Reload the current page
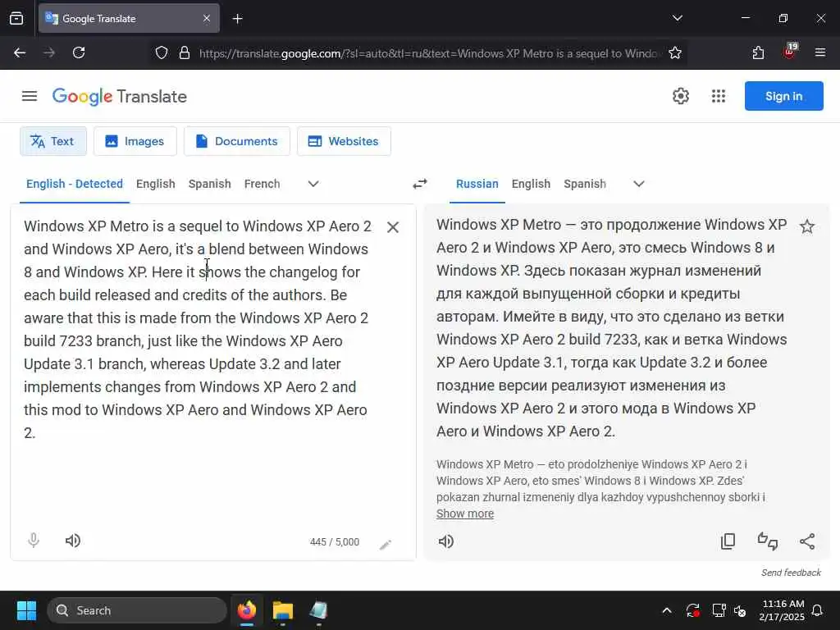 [x=79, y=52]
